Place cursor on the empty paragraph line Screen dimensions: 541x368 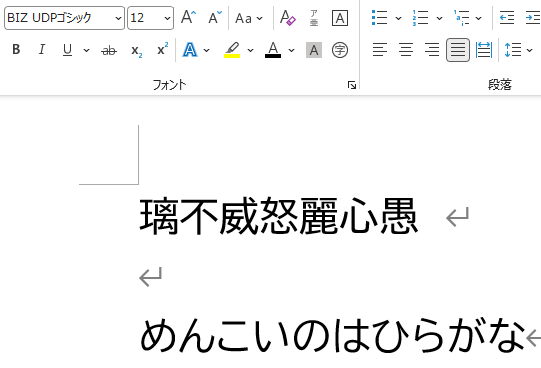(150, 277)
